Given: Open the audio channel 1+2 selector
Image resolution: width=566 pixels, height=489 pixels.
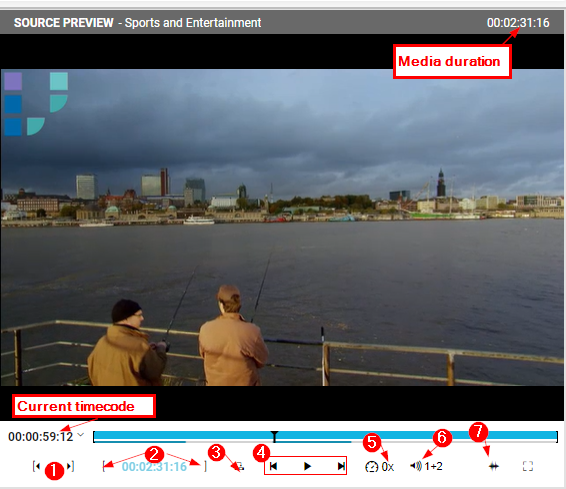Looking at the screenshot, I should click(426, 466).
